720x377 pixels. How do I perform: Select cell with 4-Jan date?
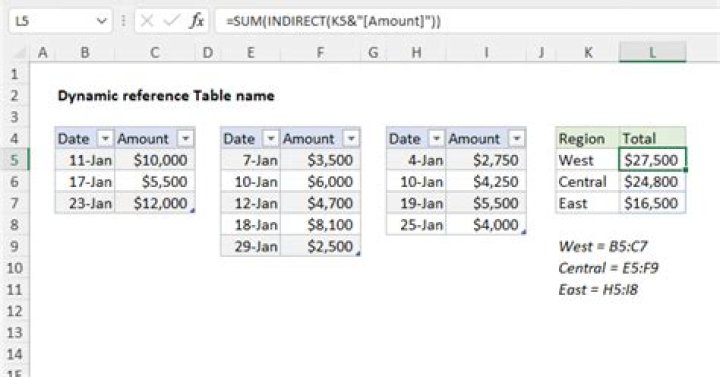(416, 160)
